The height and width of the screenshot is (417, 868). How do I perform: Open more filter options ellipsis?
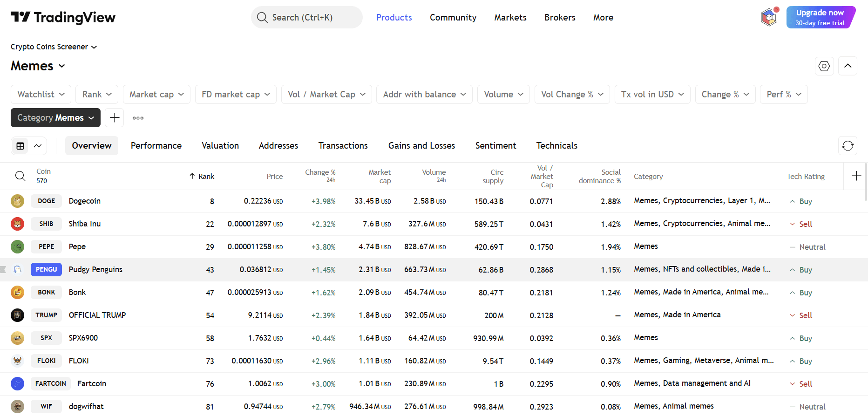138,118
